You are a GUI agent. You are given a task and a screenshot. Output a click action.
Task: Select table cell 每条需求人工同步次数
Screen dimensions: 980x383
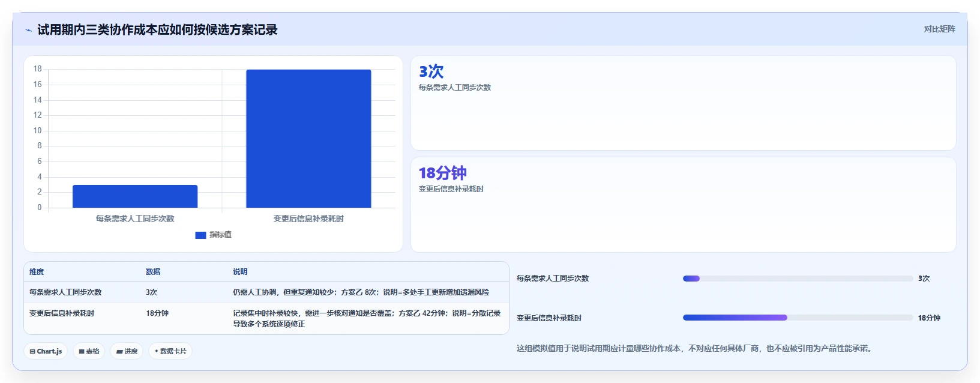coord(65,292)
